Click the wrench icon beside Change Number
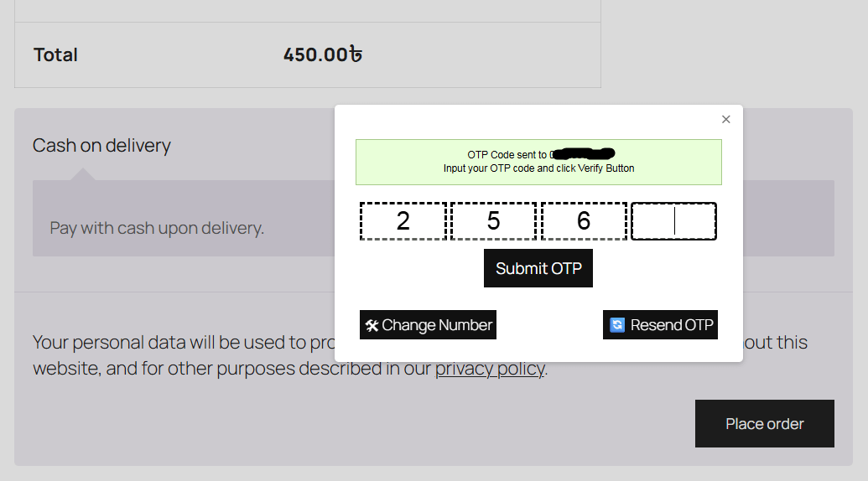Viewport: 868px width, 481px height. 372,325
